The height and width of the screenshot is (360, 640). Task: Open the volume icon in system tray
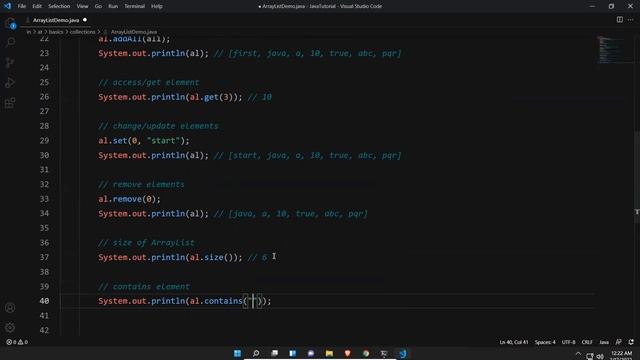pyautogui.click(x=600, y=356)
